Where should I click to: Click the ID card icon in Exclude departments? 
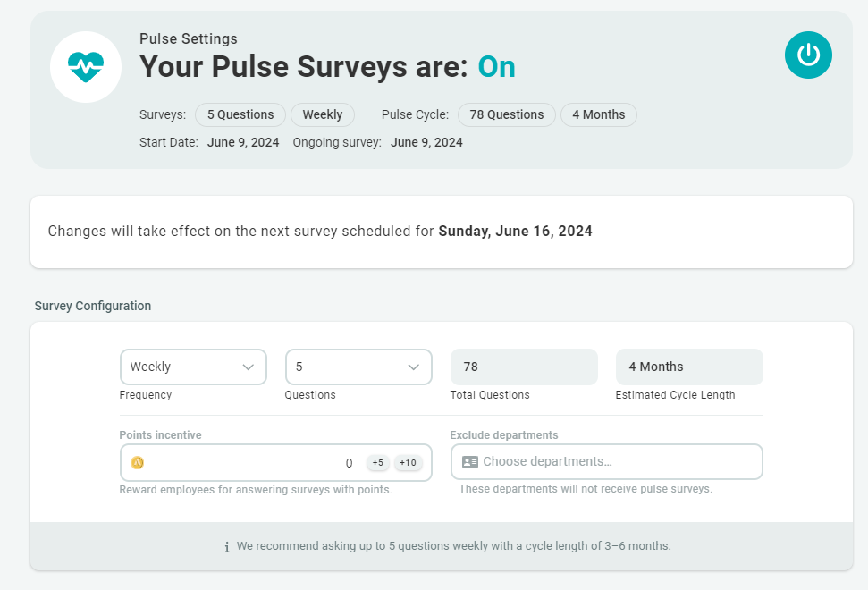point(470,462)
